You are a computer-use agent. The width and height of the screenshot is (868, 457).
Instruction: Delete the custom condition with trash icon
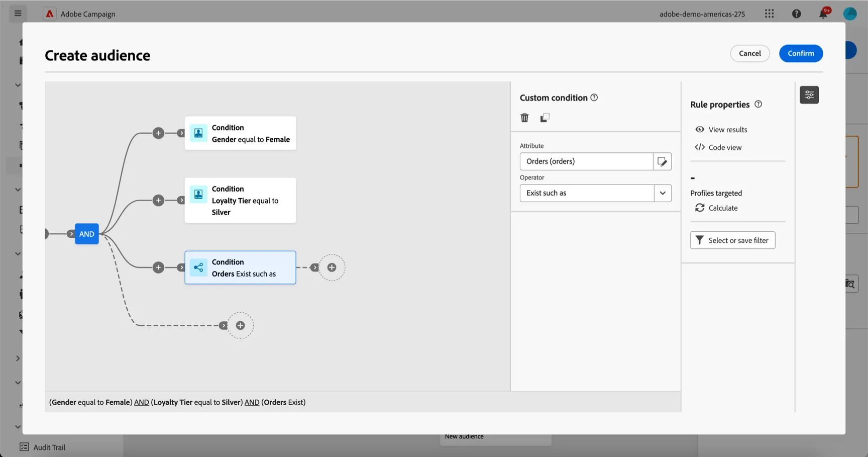(x=524, y=118)
